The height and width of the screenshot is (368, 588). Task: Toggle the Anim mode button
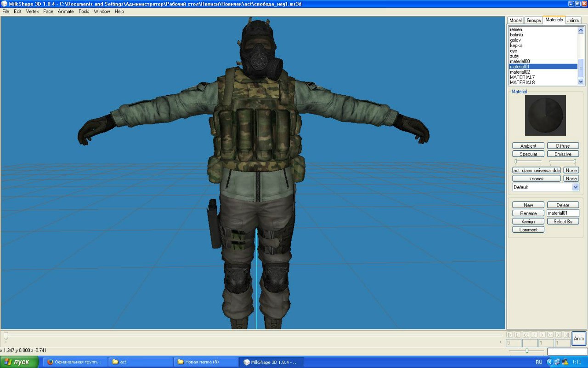[x=579, y=339]
